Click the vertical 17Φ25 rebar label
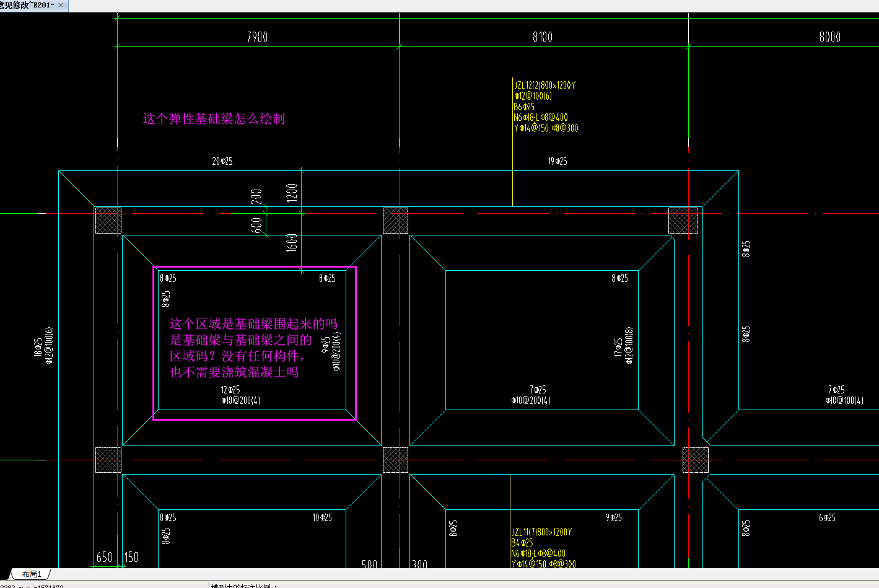Image resolution: width=879 pixels, height=588 pixels. [x=618, y=347]
